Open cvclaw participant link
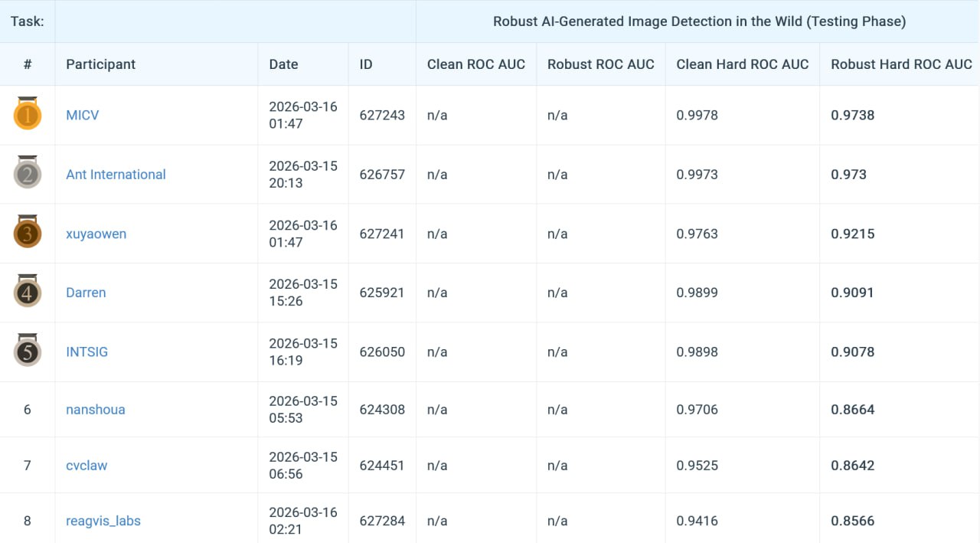Image resolution: width=980 pixels, height=543 pixels. pyautogui.click(x=87, y=465)
